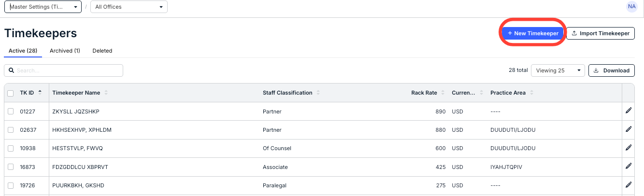Check the box for timekeeper 01227
Image resolution: width=644 pixels, height=196 pixels.
(11, 112)
